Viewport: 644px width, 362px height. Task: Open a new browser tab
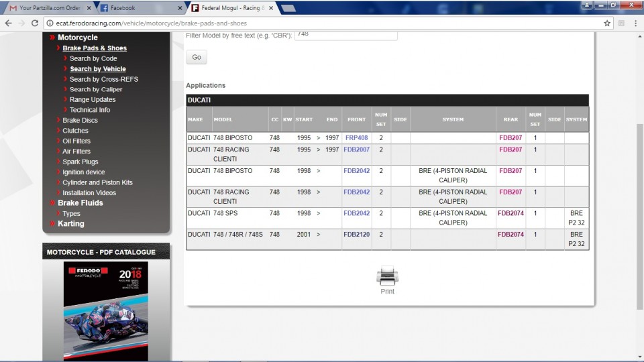point(288,8)
